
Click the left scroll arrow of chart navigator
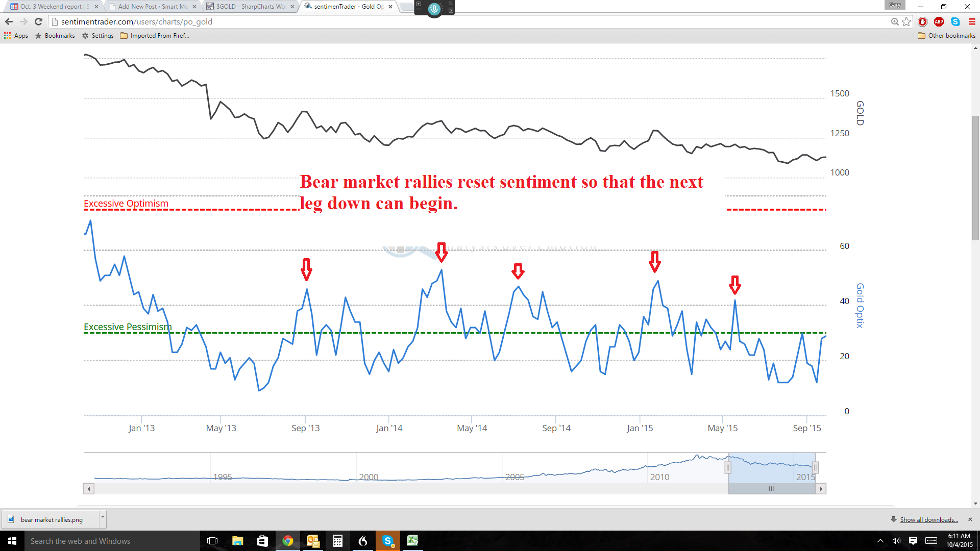coord(89,489)
